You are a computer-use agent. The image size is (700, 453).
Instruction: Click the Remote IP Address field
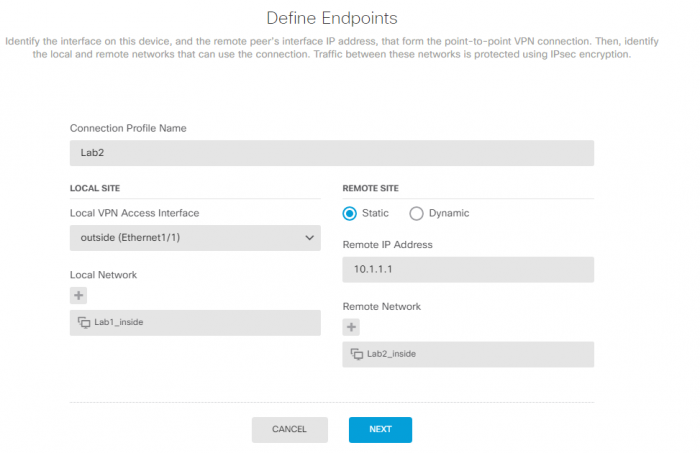tap(467, 270)
